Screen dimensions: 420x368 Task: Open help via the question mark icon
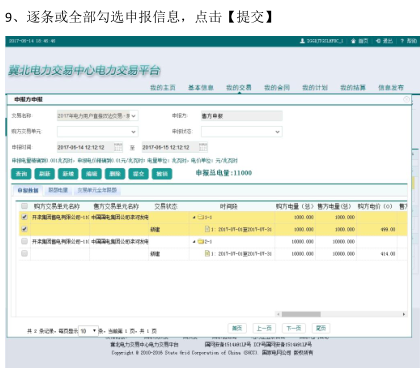(x=402, y=41)
